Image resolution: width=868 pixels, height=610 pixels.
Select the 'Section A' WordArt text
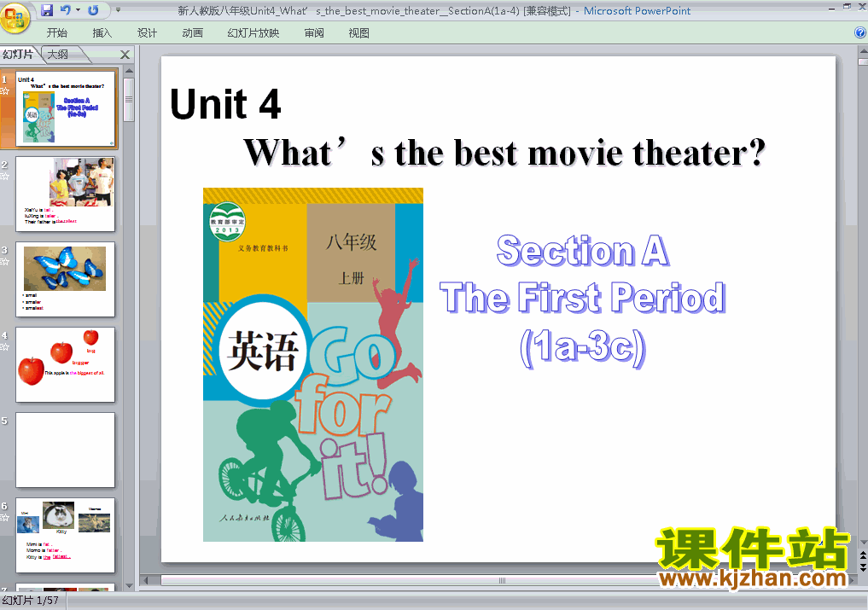pyautogui.click(x=583, y=251)
